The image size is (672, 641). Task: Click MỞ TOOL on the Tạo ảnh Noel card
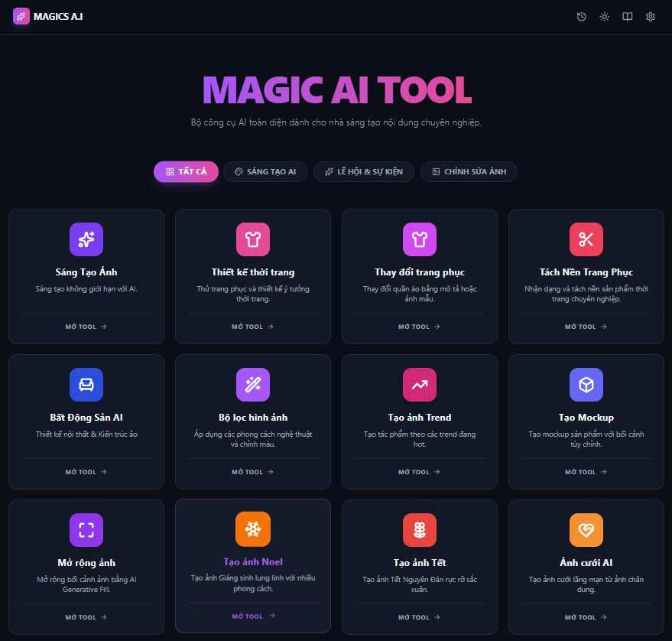point(252,616)
